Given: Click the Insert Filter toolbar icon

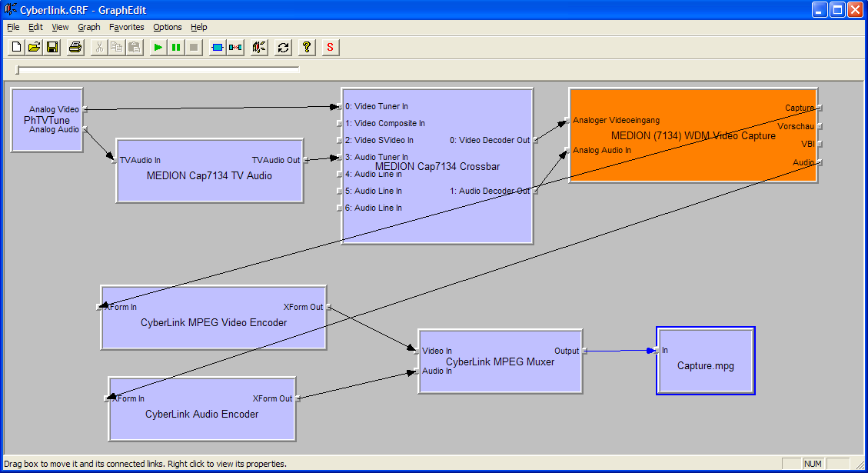Looking at the screenshot, I should pos(218,48).
